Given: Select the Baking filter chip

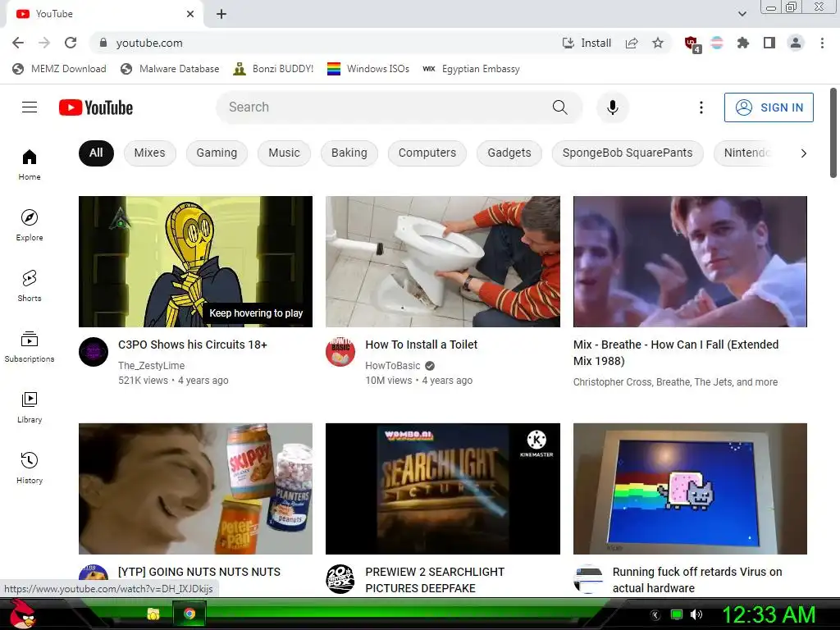Looking at the screenshot, I should pos(349,153).
